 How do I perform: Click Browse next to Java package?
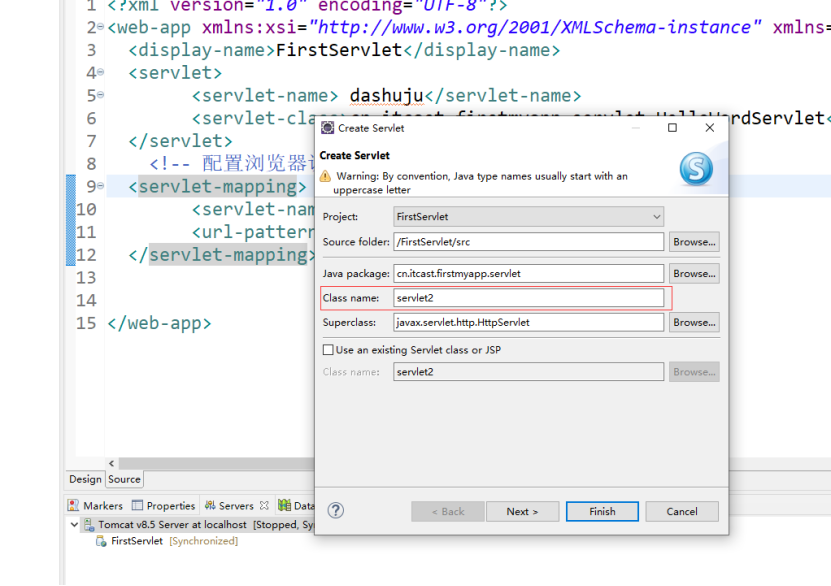(x=694, y=273)
